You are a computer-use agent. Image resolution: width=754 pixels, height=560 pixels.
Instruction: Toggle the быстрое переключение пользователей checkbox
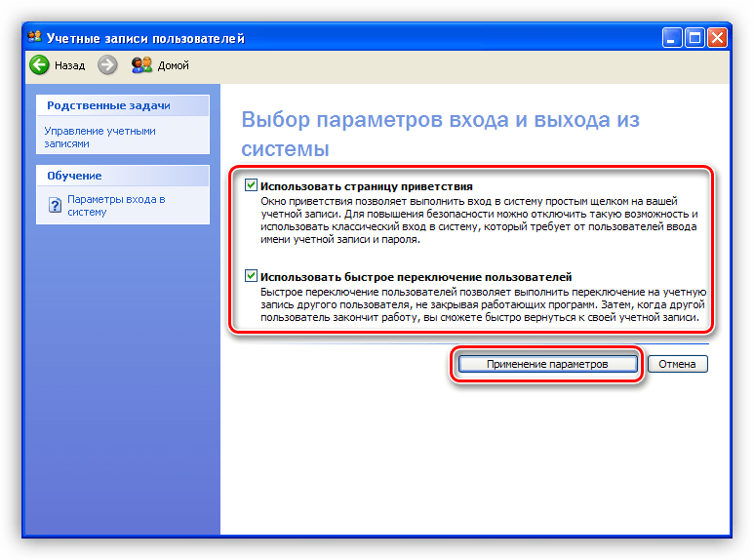(251, 276)
